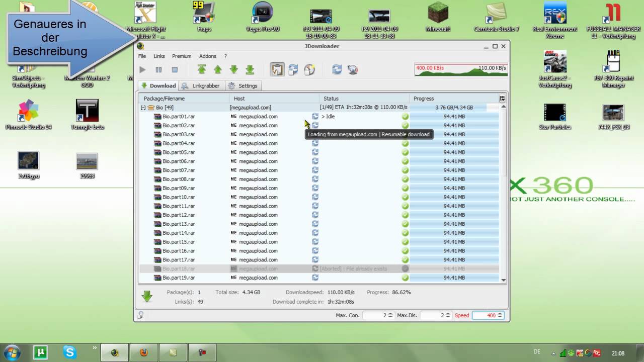
Task: Click into the Max. Con. value field
Action: [x=375, y=315]
